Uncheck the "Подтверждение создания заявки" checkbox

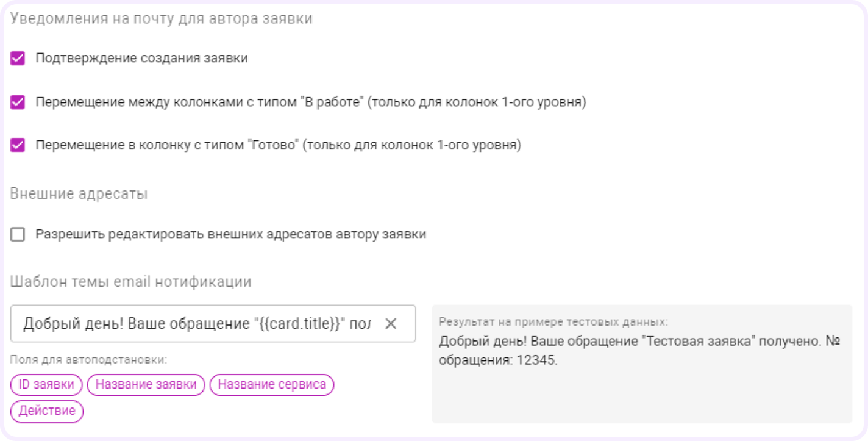[x=18, y=59]
